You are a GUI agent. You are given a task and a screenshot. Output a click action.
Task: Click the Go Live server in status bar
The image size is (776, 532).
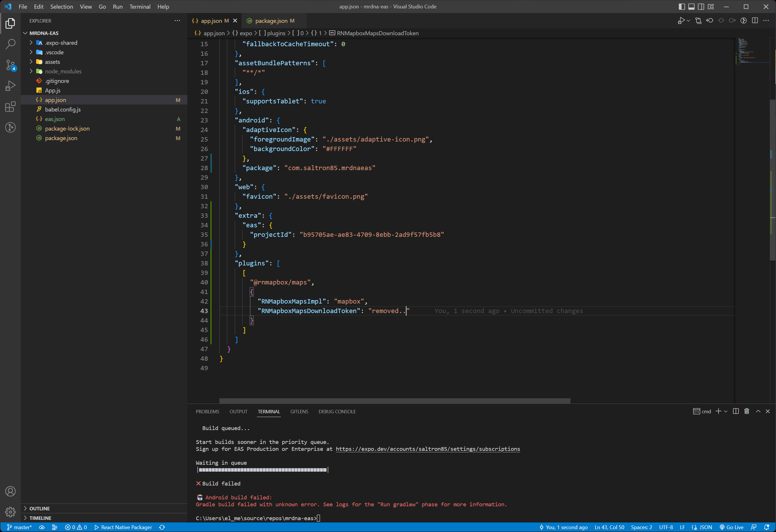(731, 527)
